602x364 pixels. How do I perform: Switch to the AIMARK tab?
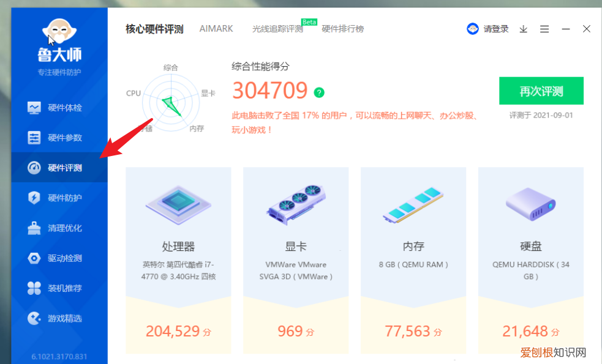coord(216,28)
